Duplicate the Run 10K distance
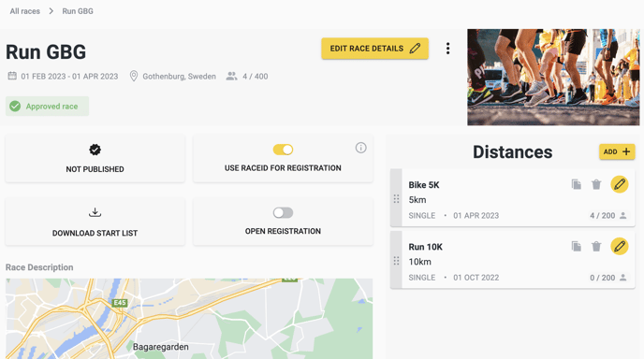The width and height of the screenshot is (644, 359). pos(577,247)
